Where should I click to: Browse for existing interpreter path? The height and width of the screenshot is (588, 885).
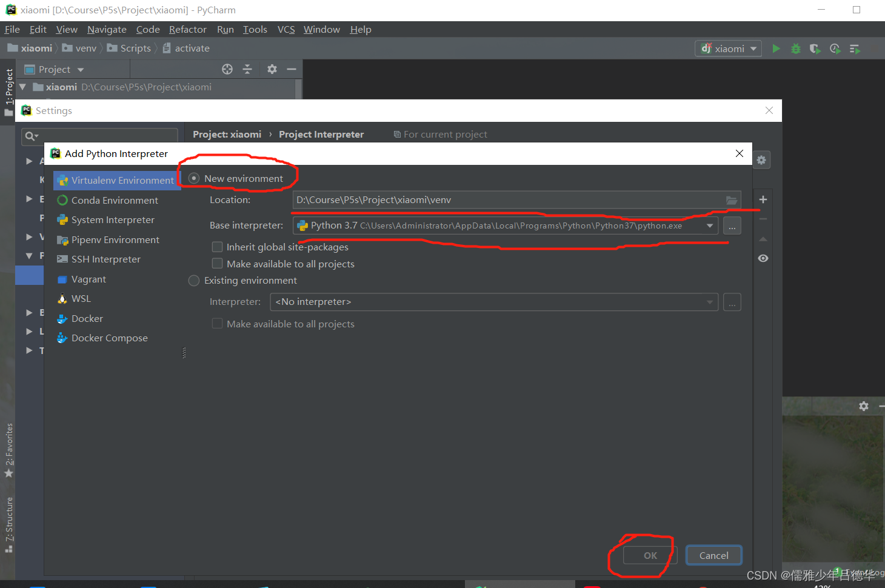pyautogui.click(x=732, y=302)
